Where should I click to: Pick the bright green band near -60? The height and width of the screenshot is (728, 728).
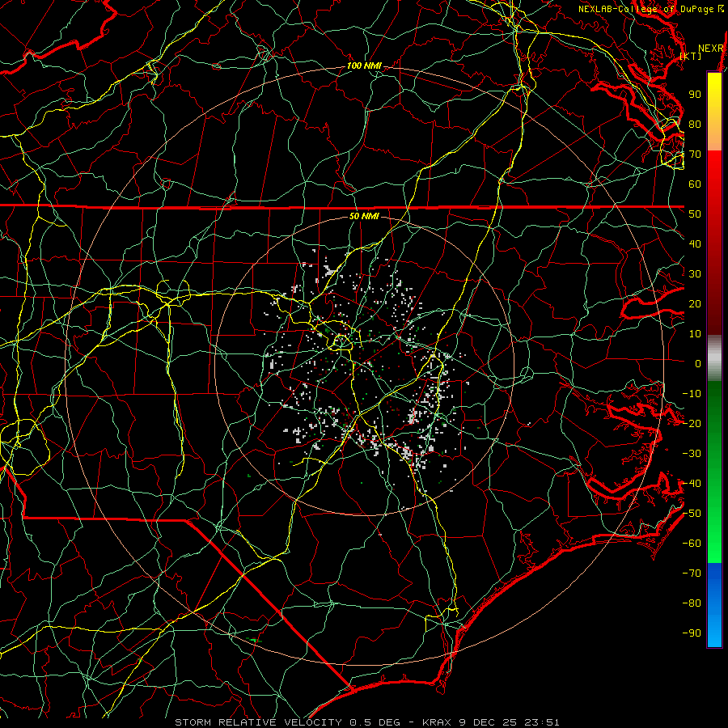tap(714, 548)
